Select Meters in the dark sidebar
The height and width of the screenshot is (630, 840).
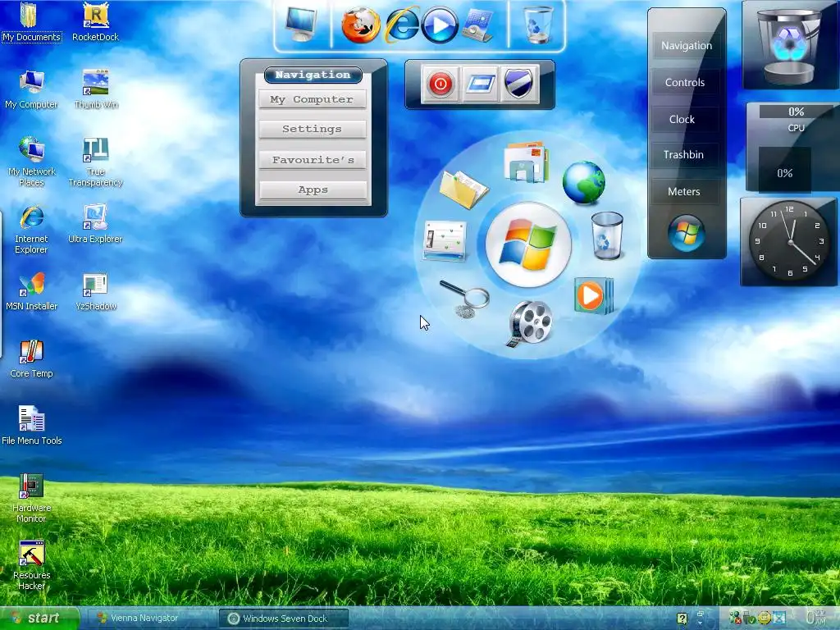tap(684, 192)
